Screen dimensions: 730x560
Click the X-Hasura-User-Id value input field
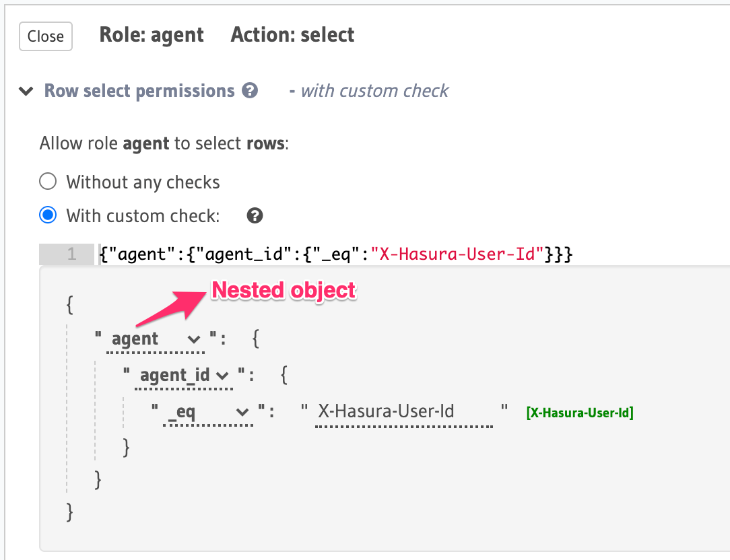coord(404,412)
